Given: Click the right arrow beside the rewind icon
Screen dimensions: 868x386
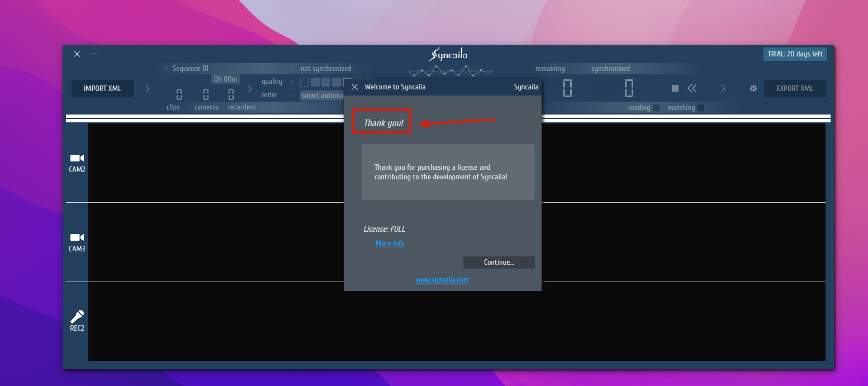Looking at the screenshot, I should 723,88.
